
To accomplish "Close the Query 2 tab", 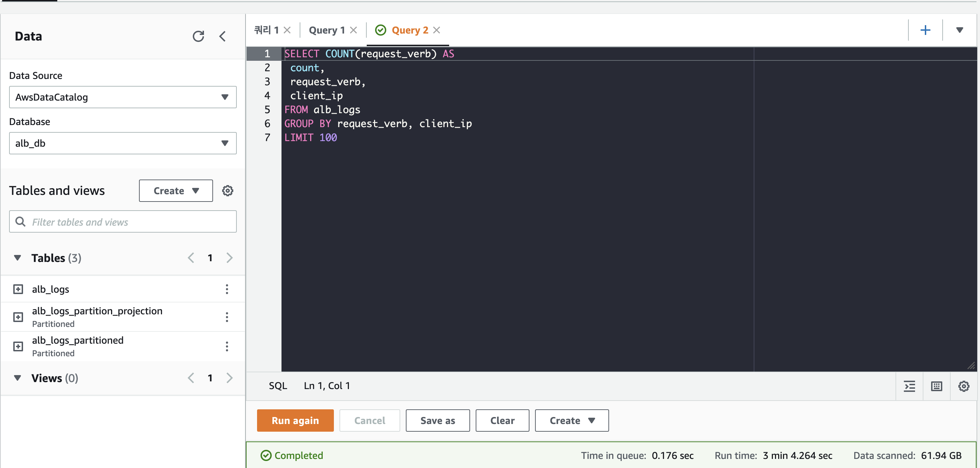I will pyautogui.click(x=436, y=30).
